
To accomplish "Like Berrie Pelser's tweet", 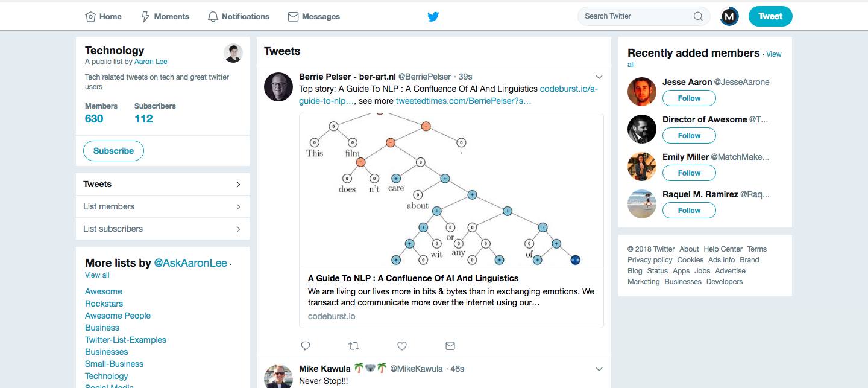I will pos(402,346).
